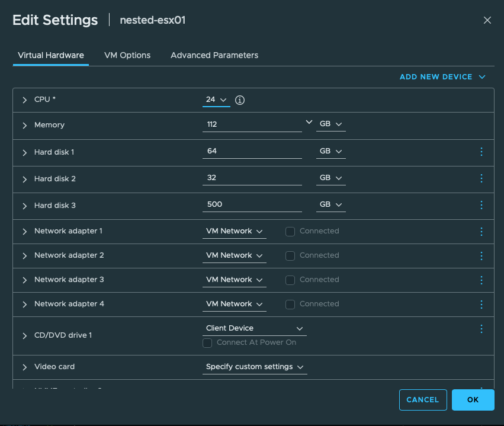
Task: Open the CPU count dropdown showing 24
Action: [216, 100]
